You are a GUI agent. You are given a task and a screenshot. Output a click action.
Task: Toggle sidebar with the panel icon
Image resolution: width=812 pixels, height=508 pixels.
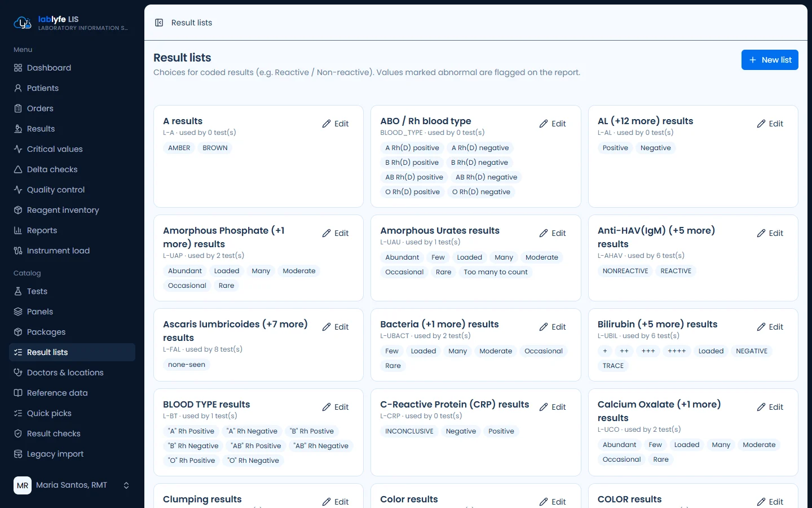point(159,23)
